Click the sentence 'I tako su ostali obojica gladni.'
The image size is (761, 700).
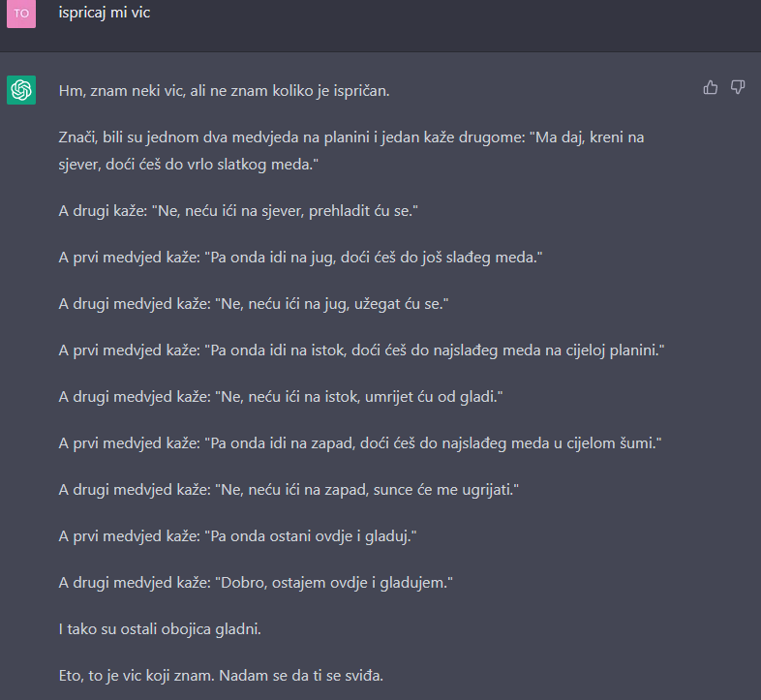(160, 629)
